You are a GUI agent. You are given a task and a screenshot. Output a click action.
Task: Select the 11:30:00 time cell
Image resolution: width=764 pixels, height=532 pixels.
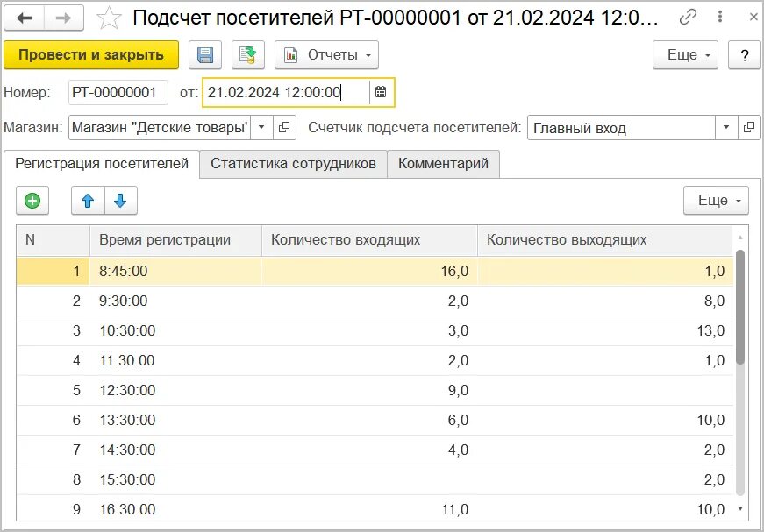click(176, 361)
